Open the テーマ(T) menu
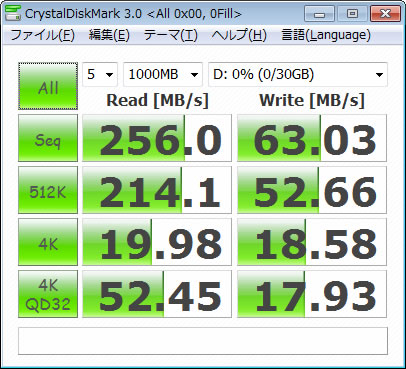406x369 pixels. [x=171, y=35]
